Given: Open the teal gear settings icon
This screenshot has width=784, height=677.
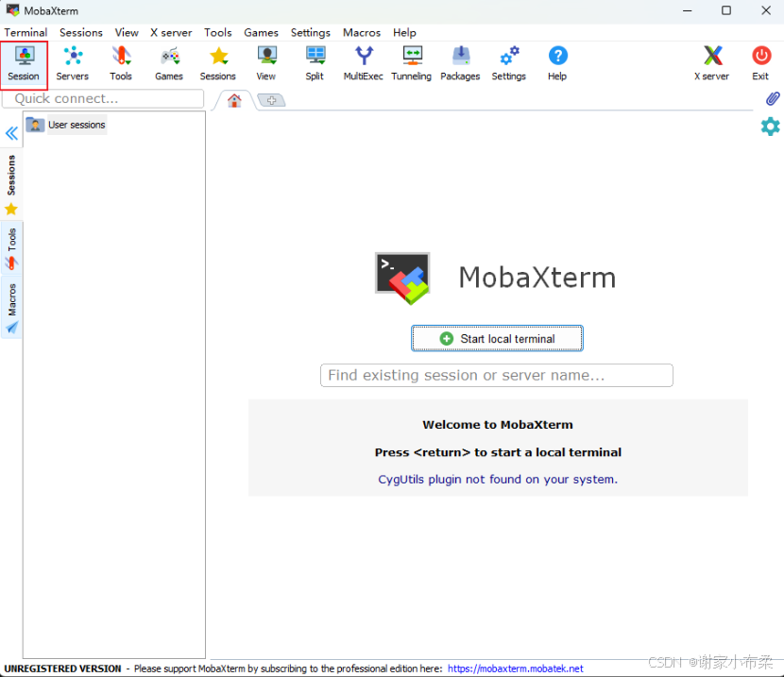Looking at the screenshot, I should tap(771, 127).
